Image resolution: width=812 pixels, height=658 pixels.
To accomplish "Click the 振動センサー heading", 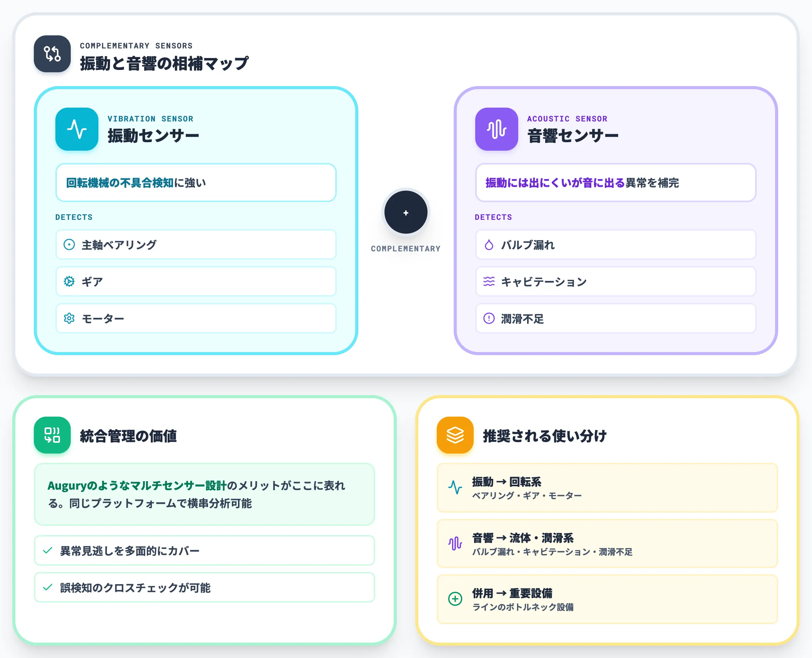I will pyautogui.click(x=153, y=136).
